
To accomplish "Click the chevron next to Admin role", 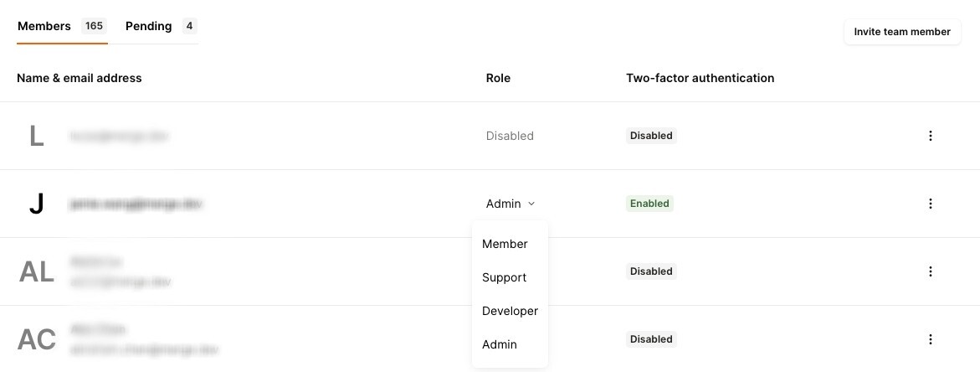I will (531, 204).
